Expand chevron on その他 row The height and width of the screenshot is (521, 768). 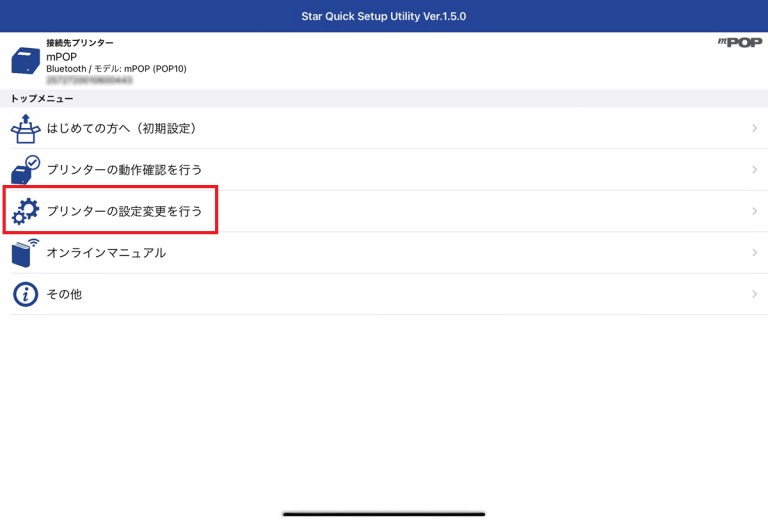click(x=754, y=294)
